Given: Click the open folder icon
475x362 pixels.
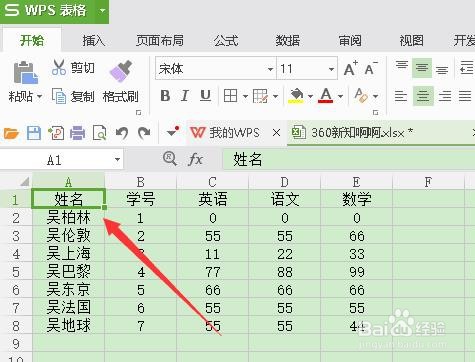Looking at the screenshot, I should [11, 133].
